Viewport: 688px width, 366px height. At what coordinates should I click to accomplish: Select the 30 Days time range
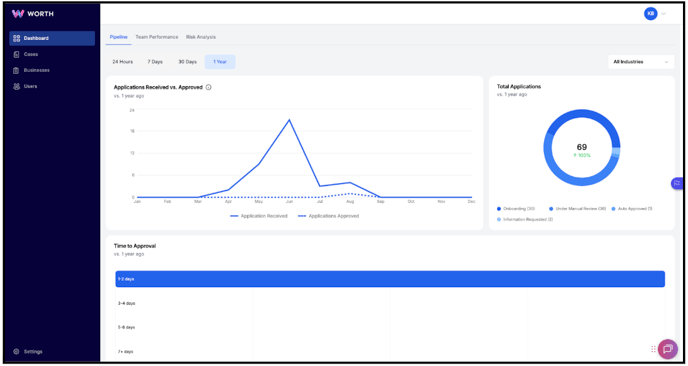[x=187, y=62]
